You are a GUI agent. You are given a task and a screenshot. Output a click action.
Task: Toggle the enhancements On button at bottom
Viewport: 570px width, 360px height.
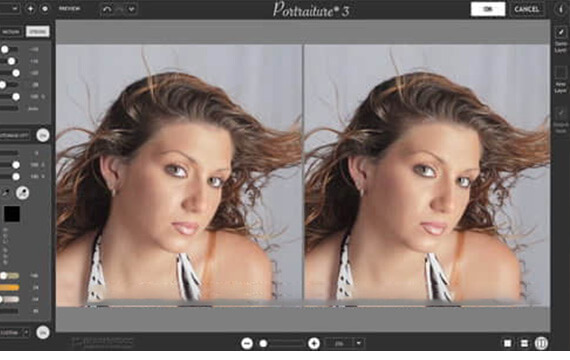(x=43, y=332)
